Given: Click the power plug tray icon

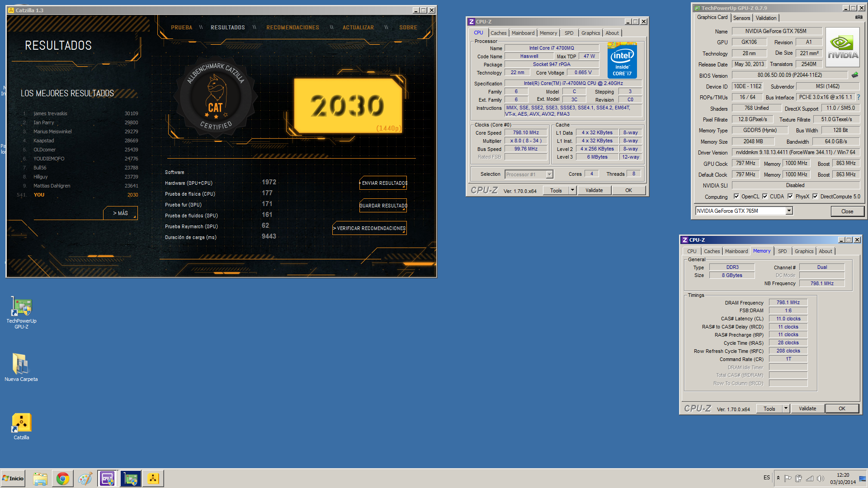Looking at the screenshot, I should point(798,478).
